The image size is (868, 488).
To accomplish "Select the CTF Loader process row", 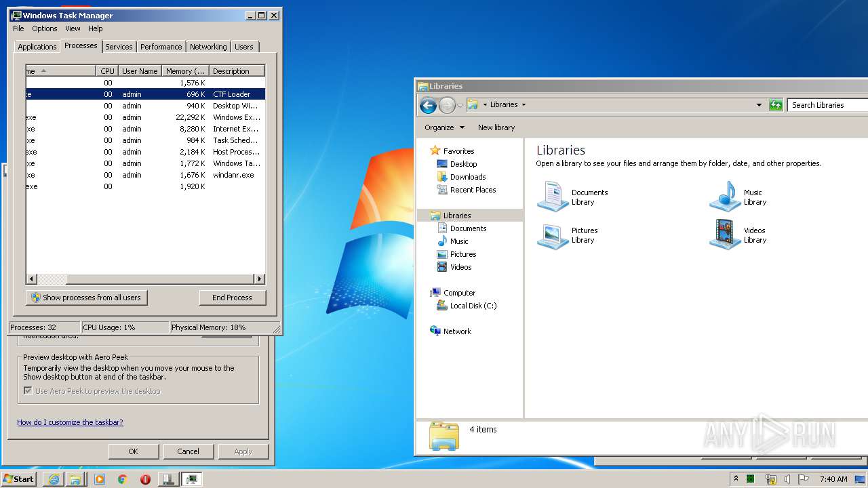I will [x=145, y=94].
